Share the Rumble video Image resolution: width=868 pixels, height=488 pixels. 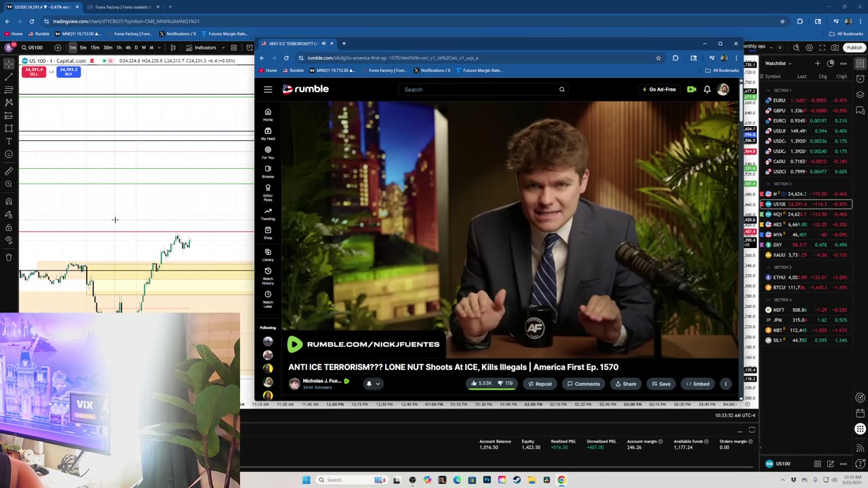(626, 384)
